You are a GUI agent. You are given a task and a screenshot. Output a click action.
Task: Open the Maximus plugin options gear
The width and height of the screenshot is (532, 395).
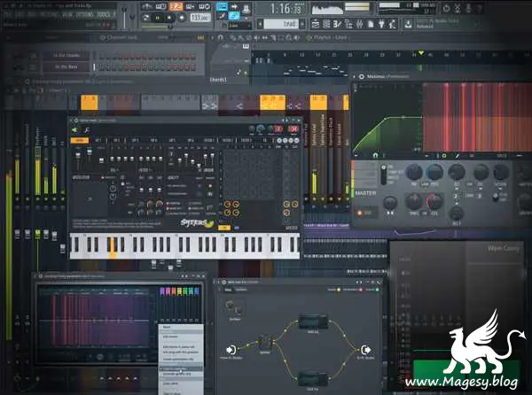tap(362, 77)
